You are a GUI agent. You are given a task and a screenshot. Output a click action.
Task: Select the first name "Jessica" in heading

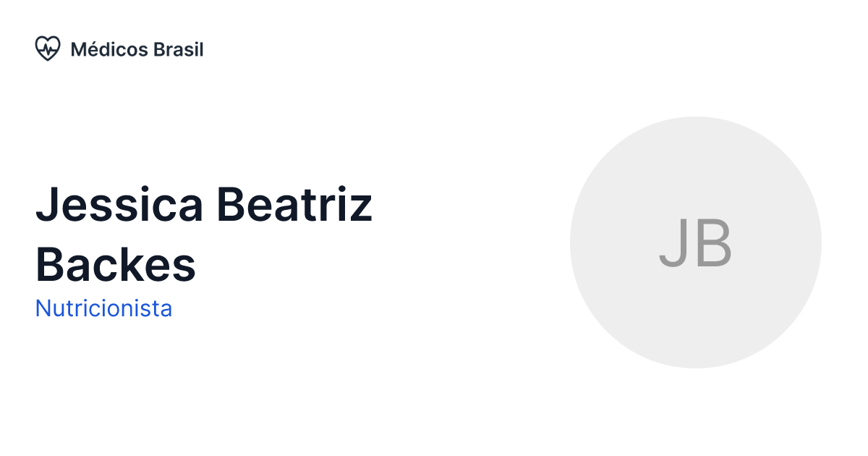(x=119, y=205)
